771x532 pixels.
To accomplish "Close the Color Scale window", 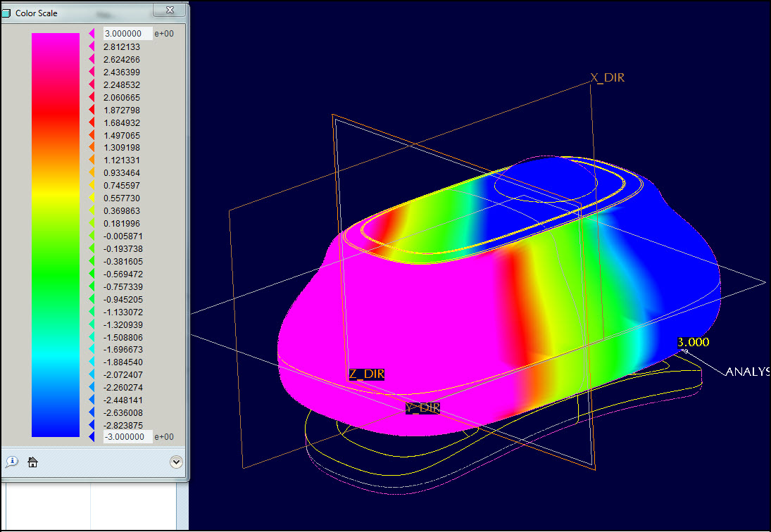I will 170,10.
